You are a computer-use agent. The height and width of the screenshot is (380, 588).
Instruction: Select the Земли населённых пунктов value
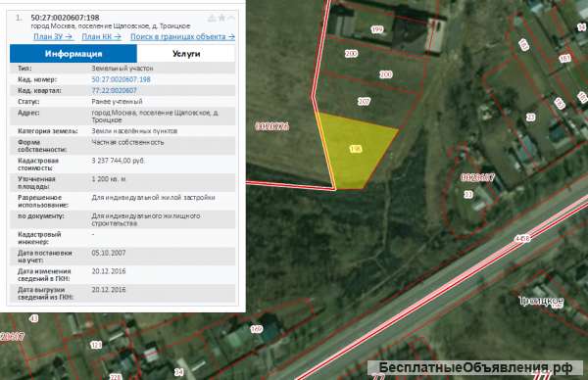134,131
